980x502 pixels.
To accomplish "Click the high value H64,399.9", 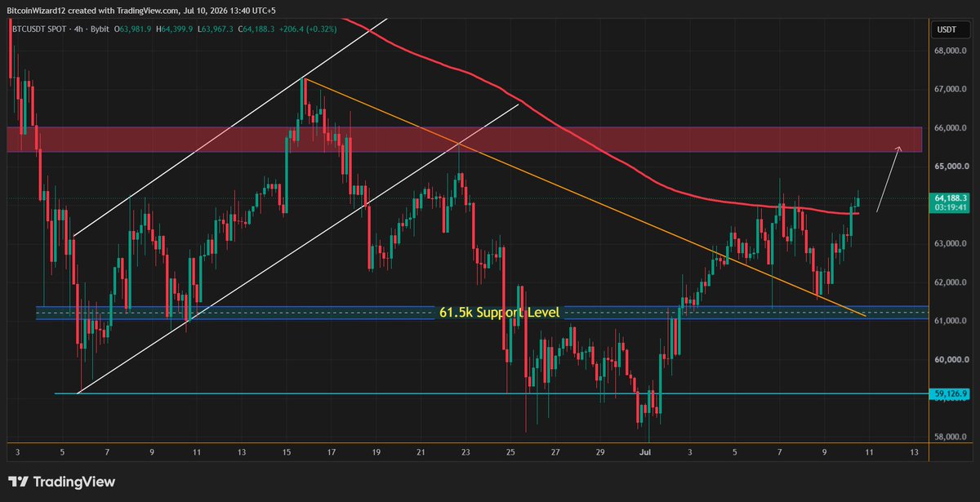I will tap(176, 29).
